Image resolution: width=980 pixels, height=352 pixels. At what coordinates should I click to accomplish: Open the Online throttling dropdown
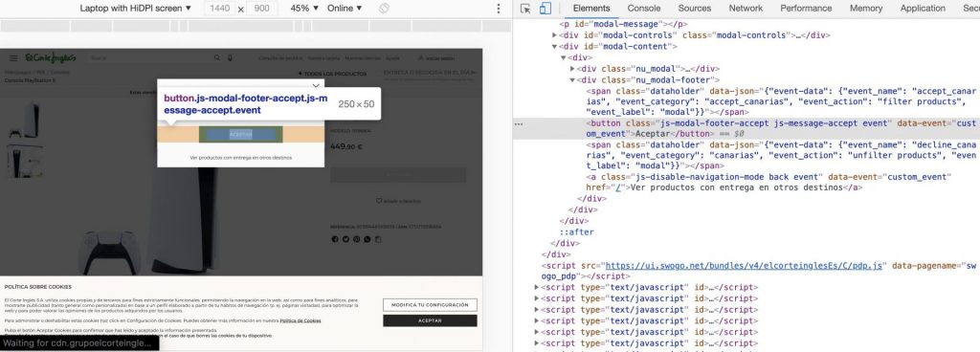345,8
